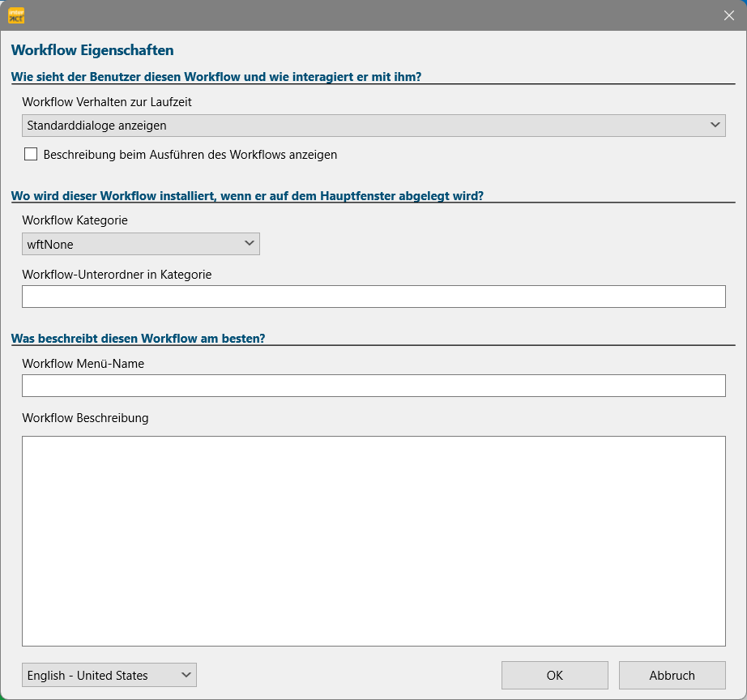Click the 'Workflow-Unterordner in Kategorie' label

[117, 275]
